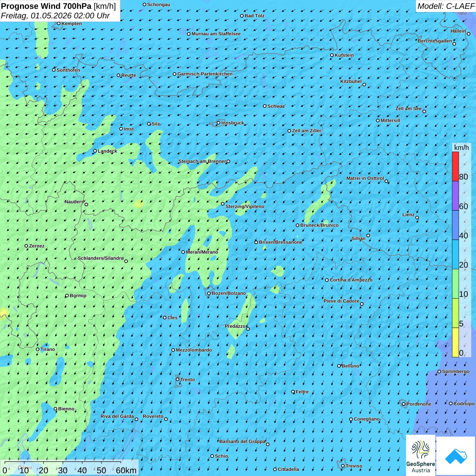Click the red 80 km/h legend color

pyautogui.click(x=455, y=166)
